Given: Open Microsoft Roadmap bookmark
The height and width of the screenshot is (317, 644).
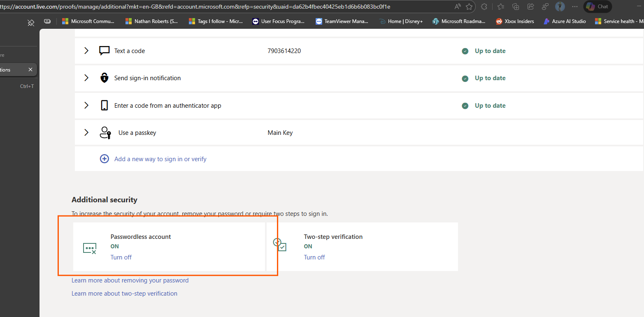Looking at the screenshot, I should [459, 21].
